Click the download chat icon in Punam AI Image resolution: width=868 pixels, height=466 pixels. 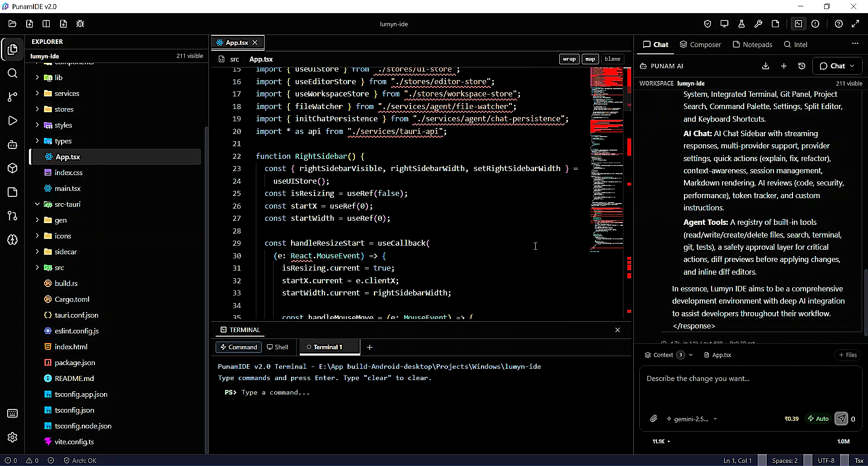click(765, 66)
